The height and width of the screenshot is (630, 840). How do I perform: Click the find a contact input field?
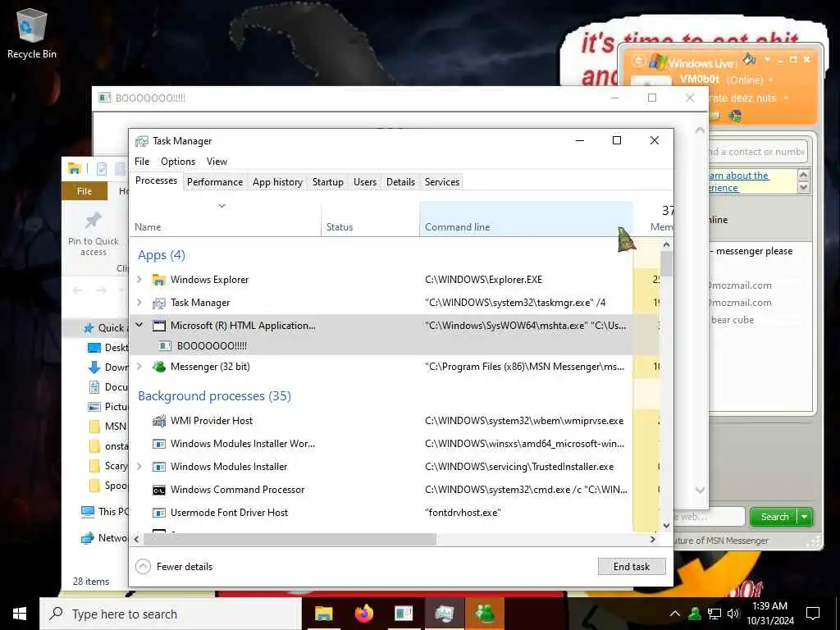coord(757,152)
